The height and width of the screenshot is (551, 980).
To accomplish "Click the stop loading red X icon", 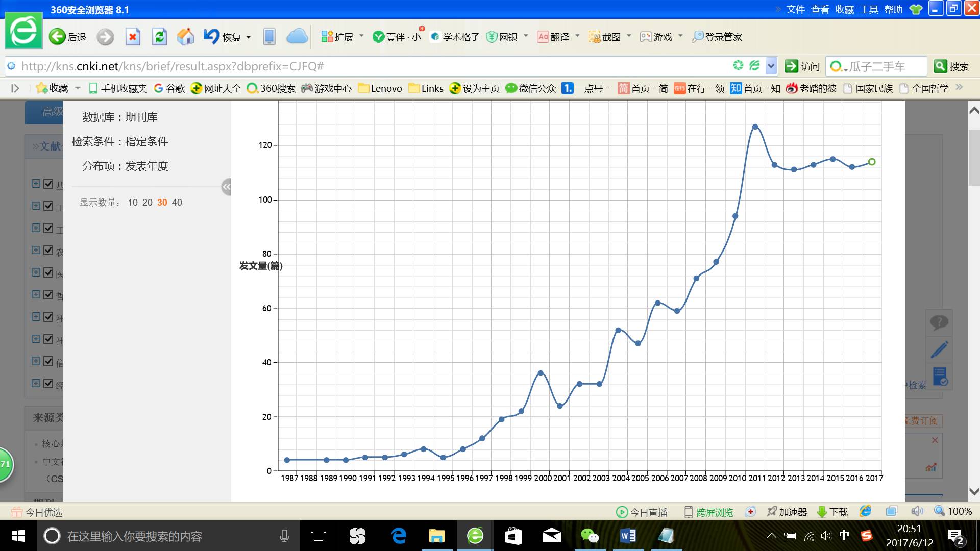I will pyautogui.click(x=133, y=37).
